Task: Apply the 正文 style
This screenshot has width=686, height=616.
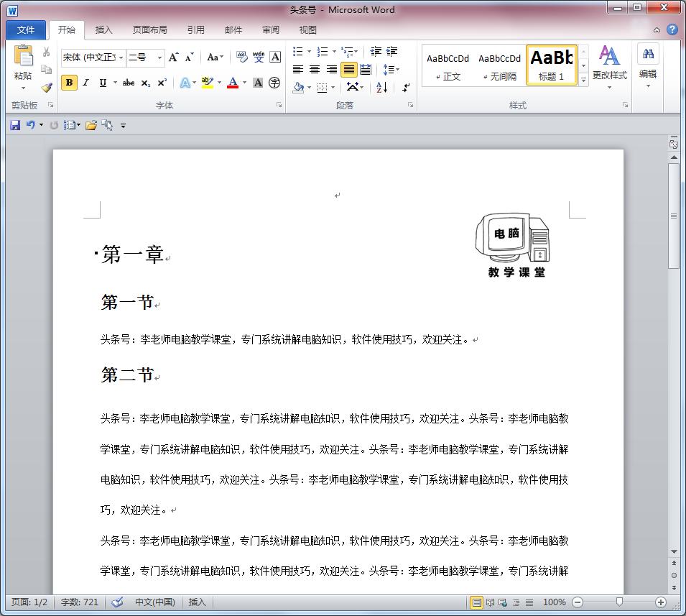Action: tap(448, 63)
